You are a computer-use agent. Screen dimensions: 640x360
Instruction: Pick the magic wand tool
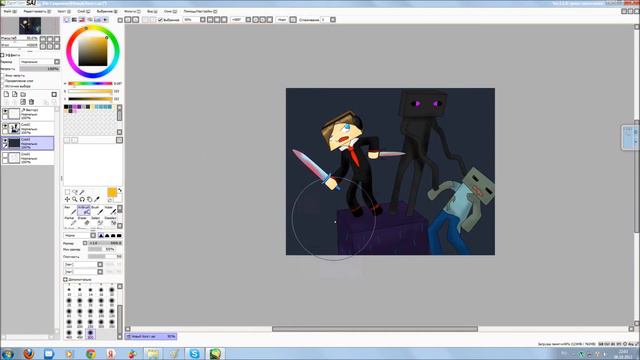(82, 192)
